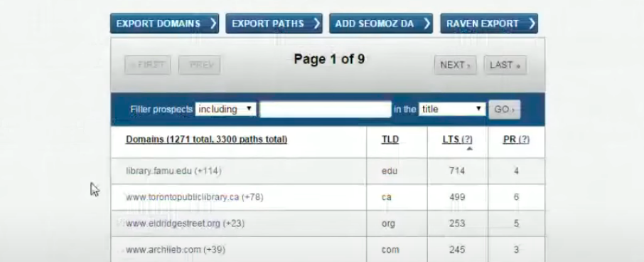Click the GO filter button
644x262 pixels.
(505, 110)
